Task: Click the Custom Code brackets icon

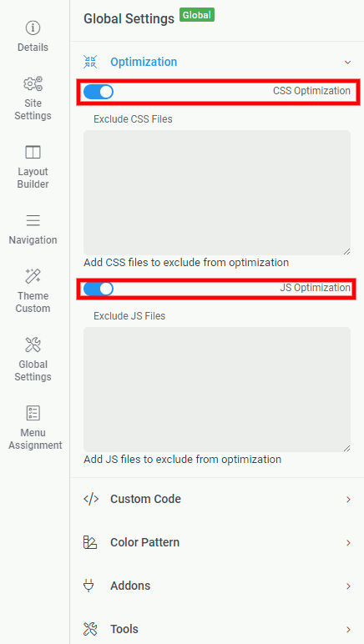Action: click(91, 499)
